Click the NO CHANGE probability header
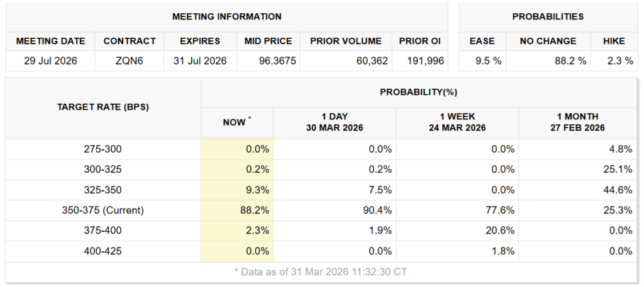This screenshot has height=287, width=644. click(548, 41)
